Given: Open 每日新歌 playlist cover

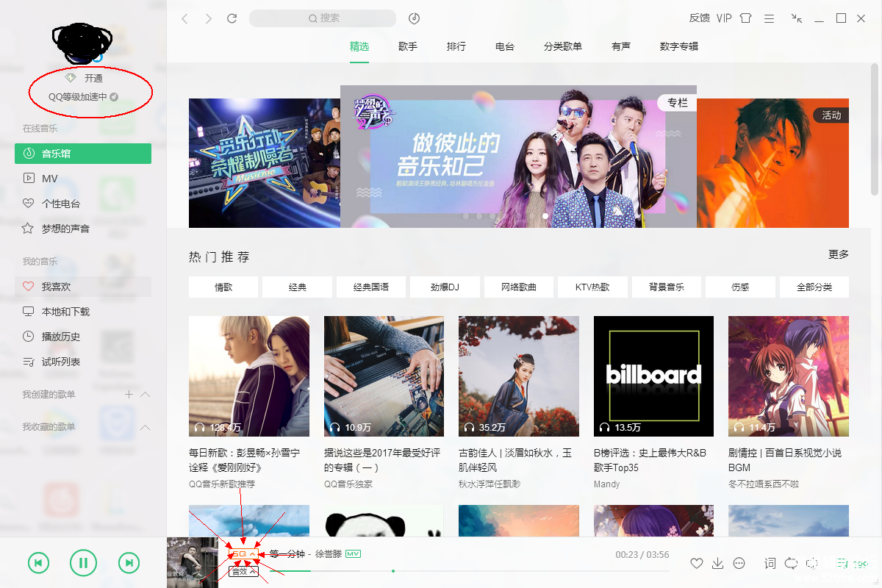Looking at the screenshot, I should pyautogui.click(x=249, y=376).
